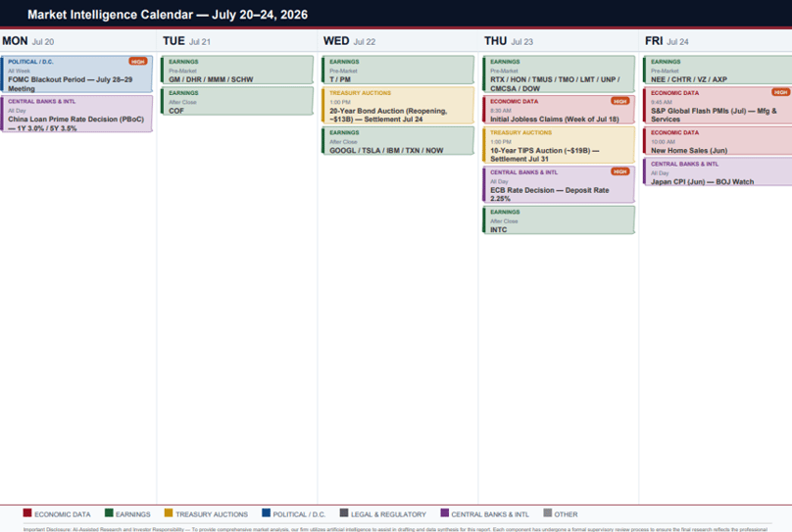The height and width of the screenshot is (532, 792).
Task: Click the Earnings green legend swatch
Action: pyautogui.click(x=109, y=512)
